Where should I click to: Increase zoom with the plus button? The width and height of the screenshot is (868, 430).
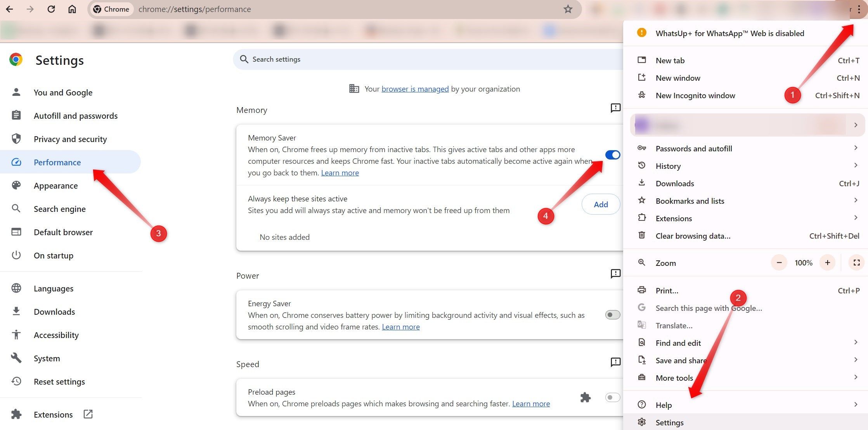[827, 263]
